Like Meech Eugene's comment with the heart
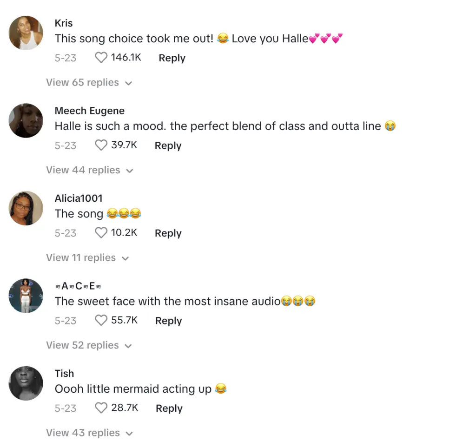The height and width of the screenshot is (448, 476). click(101, 145)
